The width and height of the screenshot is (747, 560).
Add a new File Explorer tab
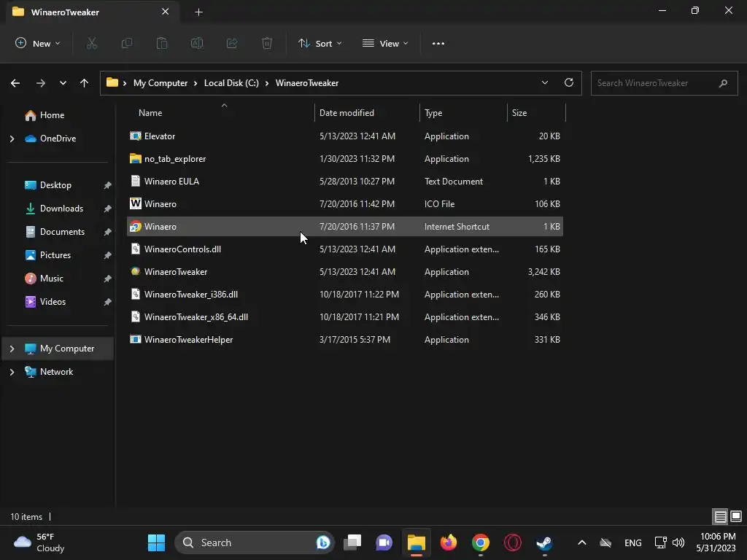[198, 12]
